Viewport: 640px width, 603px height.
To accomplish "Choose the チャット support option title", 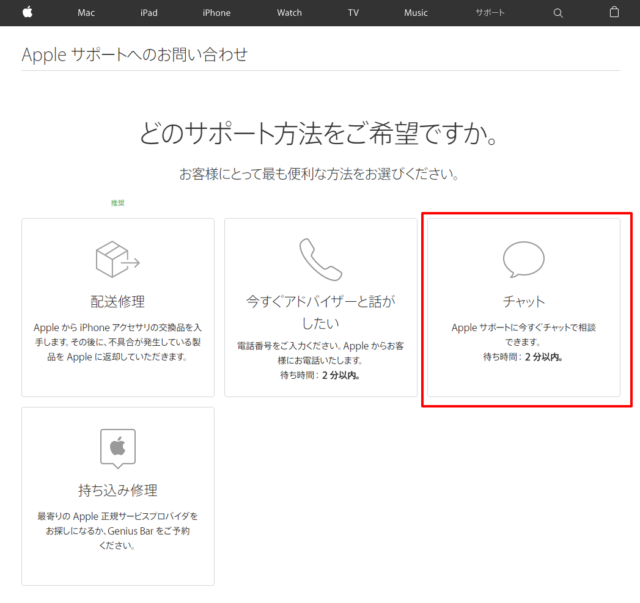I will (x=524, y=302).
